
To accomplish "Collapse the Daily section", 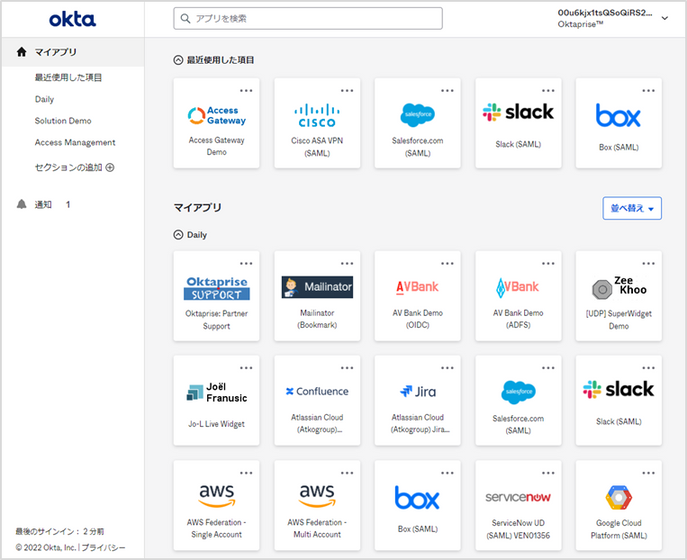I will 178,235.
